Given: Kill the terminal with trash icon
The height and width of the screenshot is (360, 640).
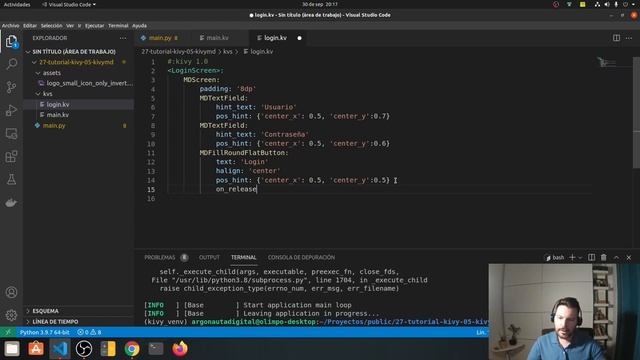Looking at the screenshot, I should [604, 257].
